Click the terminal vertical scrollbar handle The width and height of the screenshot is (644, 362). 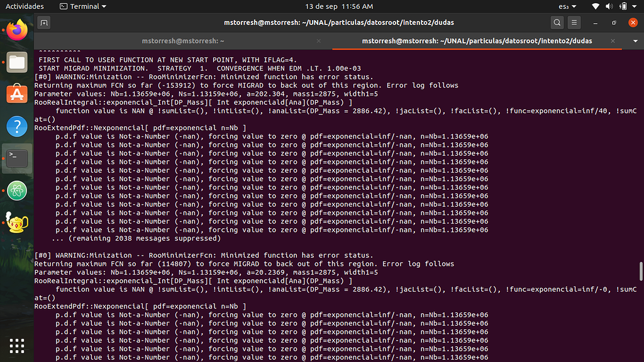pyautogui.click(x=641, y=271)
